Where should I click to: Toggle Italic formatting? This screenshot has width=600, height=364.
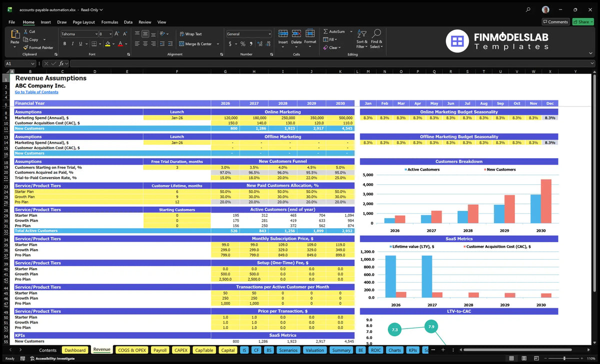pyautogui.click(x=73, y=44)
